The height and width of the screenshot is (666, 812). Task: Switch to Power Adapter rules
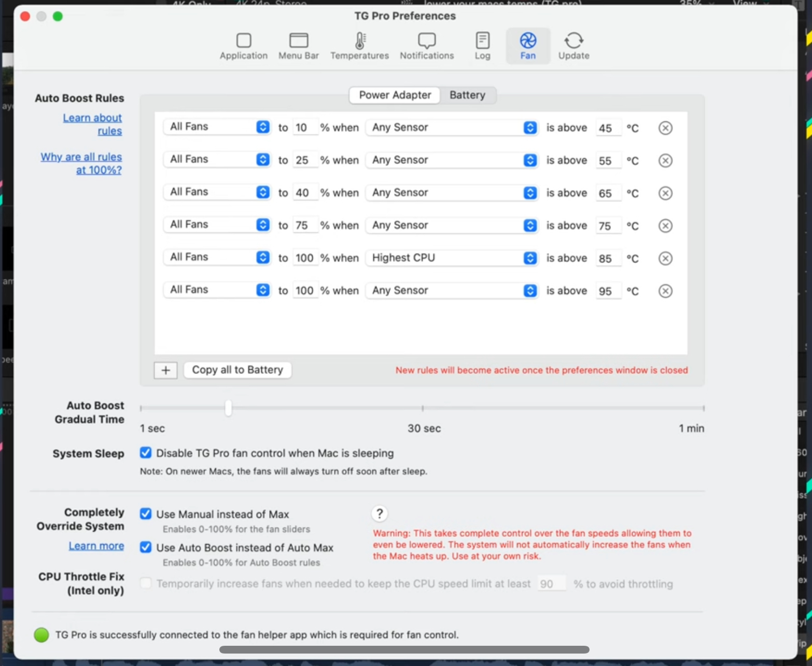395,95
